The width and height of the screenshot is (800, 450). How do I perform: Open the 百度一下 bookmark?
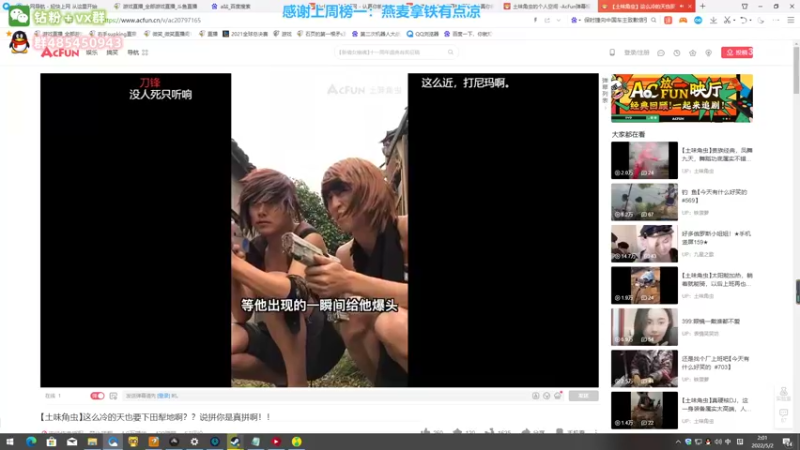click(x=467, y=34)
